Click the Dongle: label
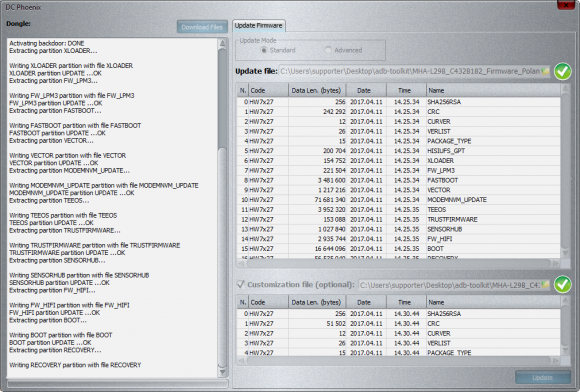580x392 pixels. 18,24
